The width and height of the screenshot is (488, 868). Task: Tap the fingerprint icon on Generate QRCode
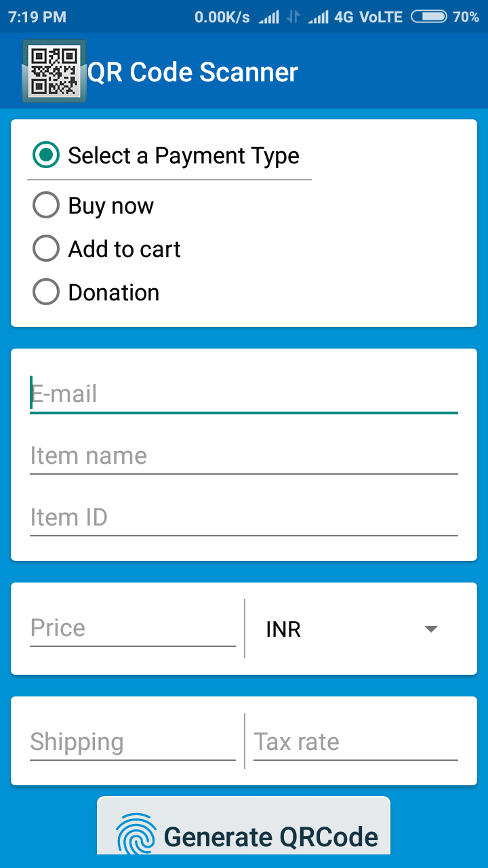pos(135,835)
